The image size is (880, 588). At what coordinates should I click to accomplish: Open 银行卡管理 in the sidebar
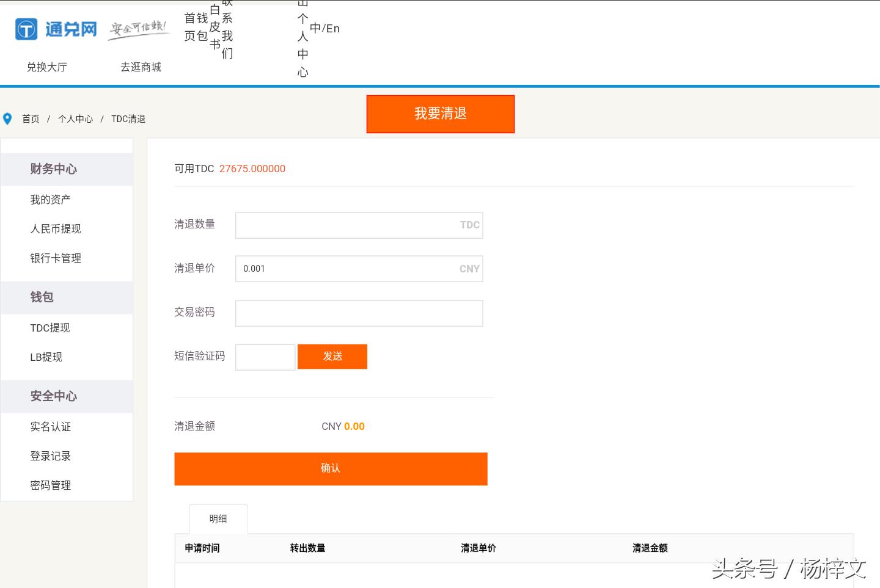pos(55,258)
